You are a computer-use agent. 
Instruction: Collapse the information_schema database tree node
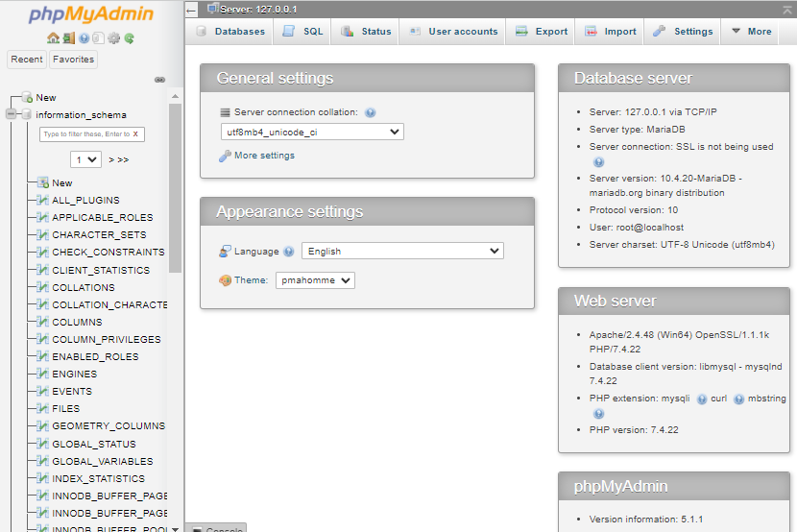[11, 115]
